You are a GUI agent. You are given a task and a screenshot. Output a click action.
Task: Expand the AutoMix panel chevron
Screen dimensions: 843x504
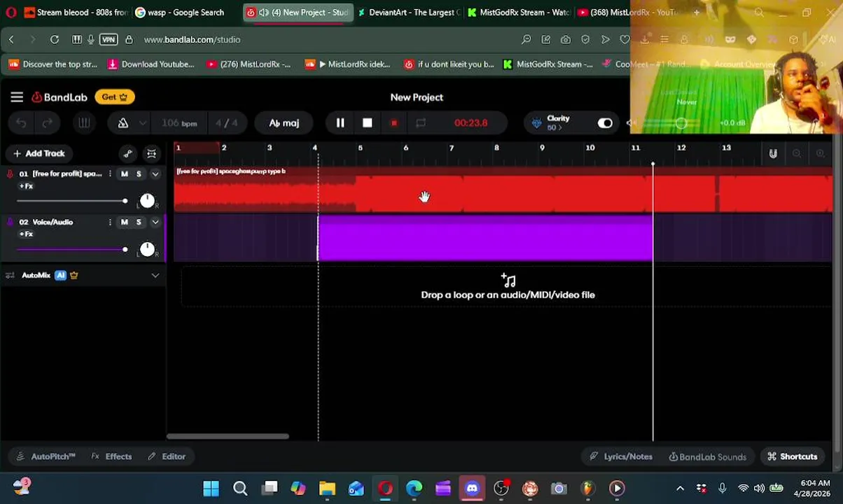(155, 275)
